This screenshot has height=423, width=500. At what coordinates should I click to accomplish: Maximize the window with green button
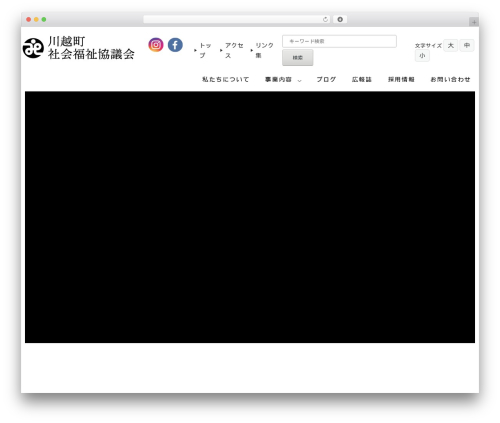pos(44,19)
